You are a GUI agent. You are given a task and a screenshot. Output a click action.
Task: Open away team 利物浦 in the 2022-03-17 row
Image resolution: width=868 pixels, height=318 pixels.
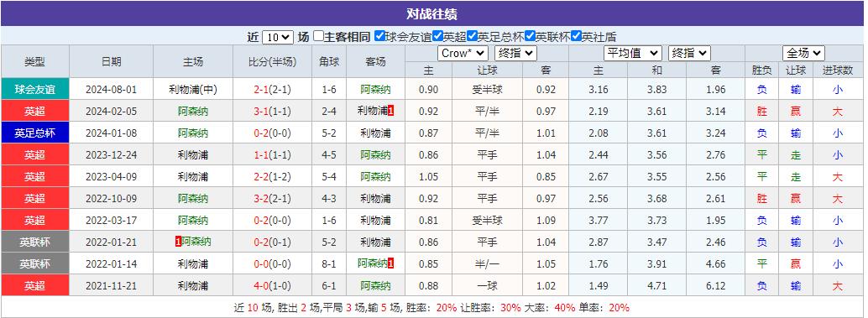375,220
